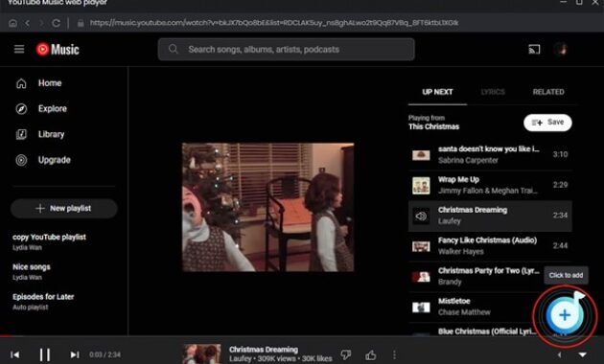Like the song with thumbs up
The image size is (604, 364).
371,354
